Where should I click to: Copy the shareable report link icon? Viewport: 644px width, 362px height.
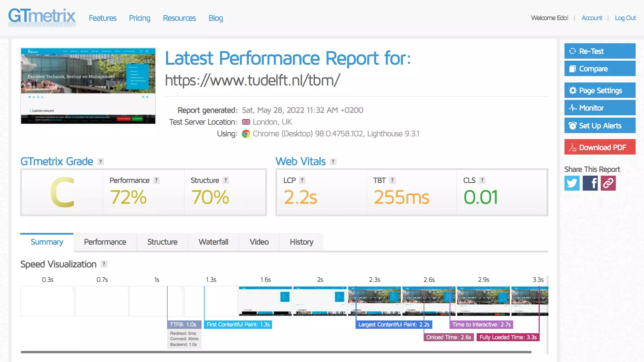click(x=608, y=183)
